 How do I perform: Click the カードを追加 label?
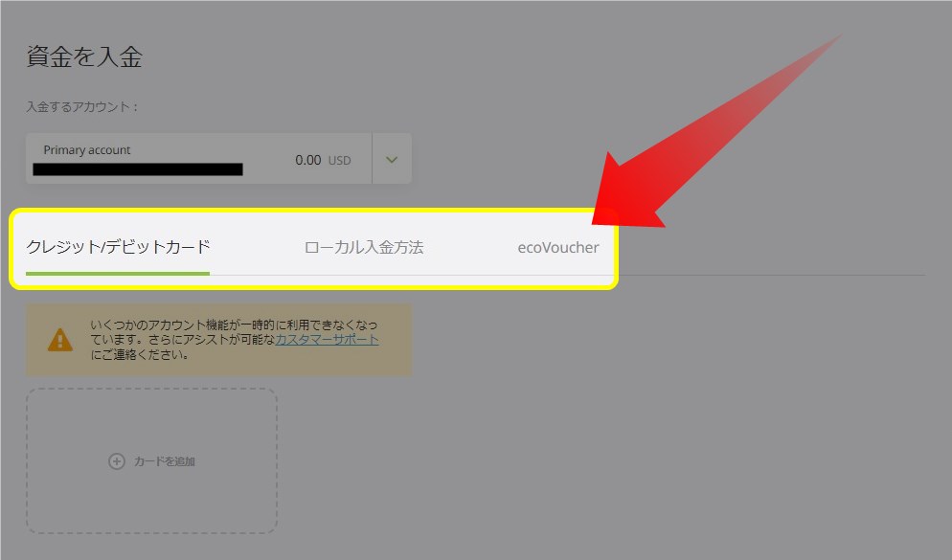164,461
